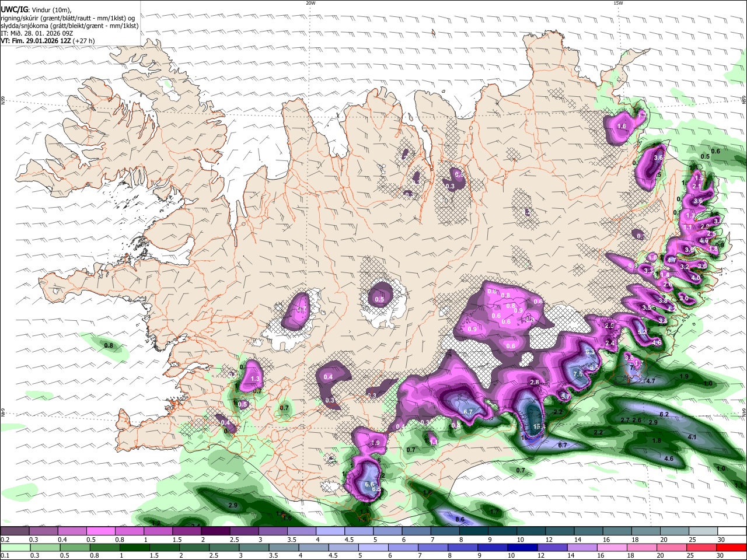Viewport: 747px width, 560px height.
Task: Click the "0.1" label on the rain scale
Action: pos(5,556)
